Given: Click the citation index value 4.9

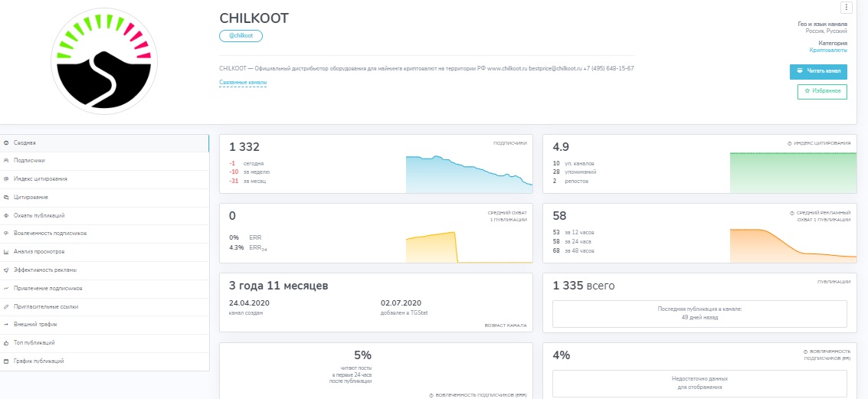Looking at the screenshot, I should 561,146.
